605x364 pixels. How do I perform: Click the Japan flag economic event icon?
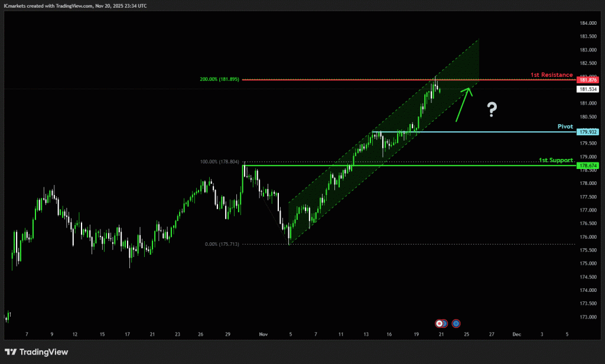439,323
